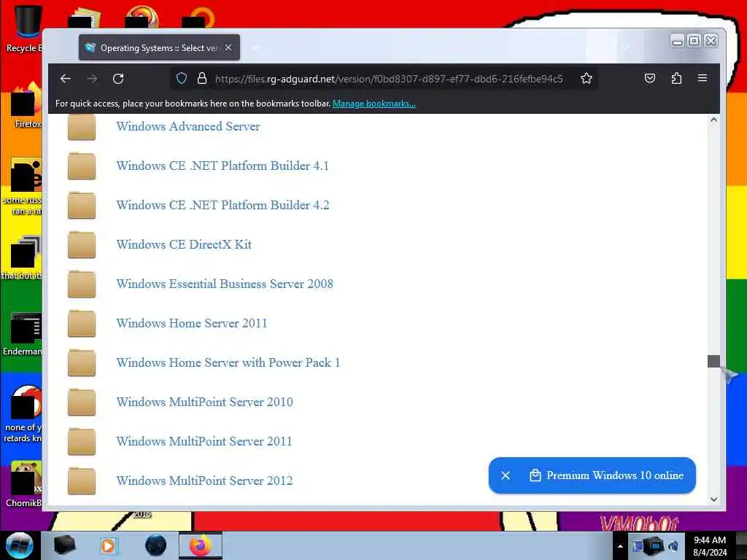The image size is (747, 560).
Task: Open Windows MultiPoint Server 2010 link
Action: pos(204,402)
